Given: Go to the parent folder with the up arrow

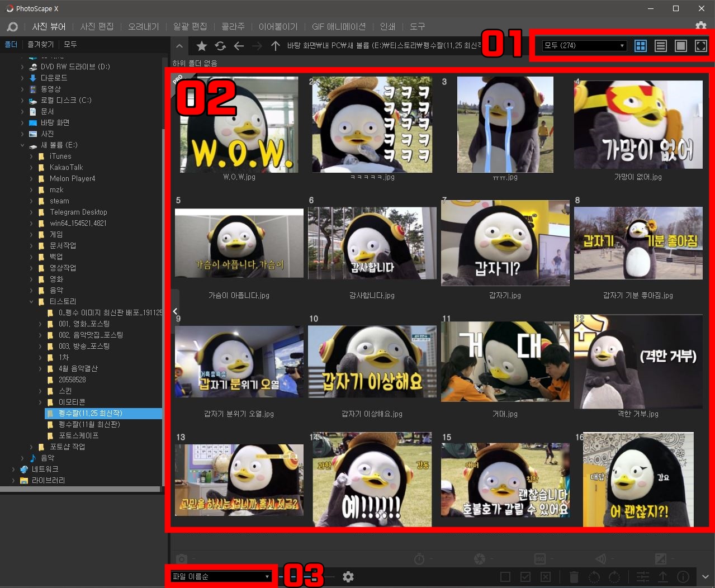Looking at the screenshot, I should pos(275,46).
